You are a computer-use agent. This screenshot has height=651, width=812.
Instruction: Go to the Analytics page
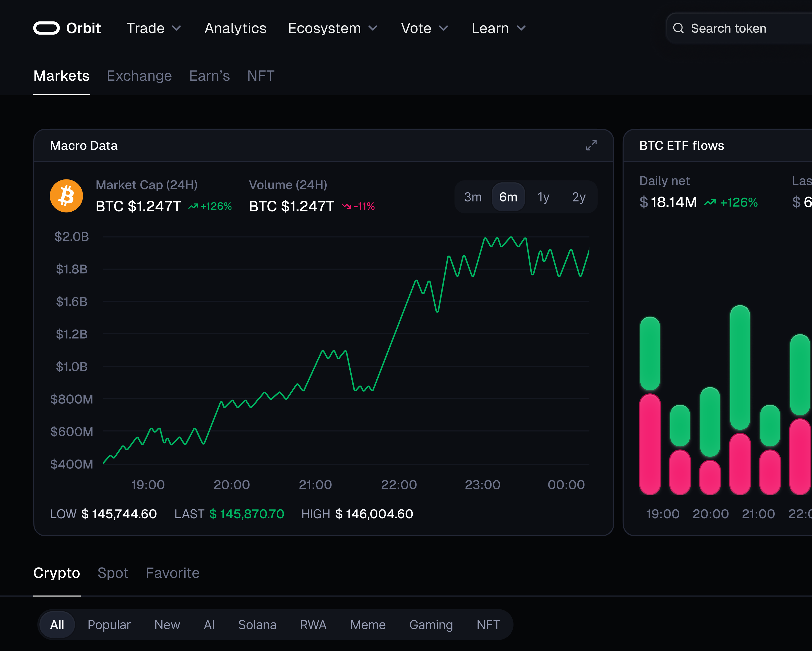coord(235,28)
